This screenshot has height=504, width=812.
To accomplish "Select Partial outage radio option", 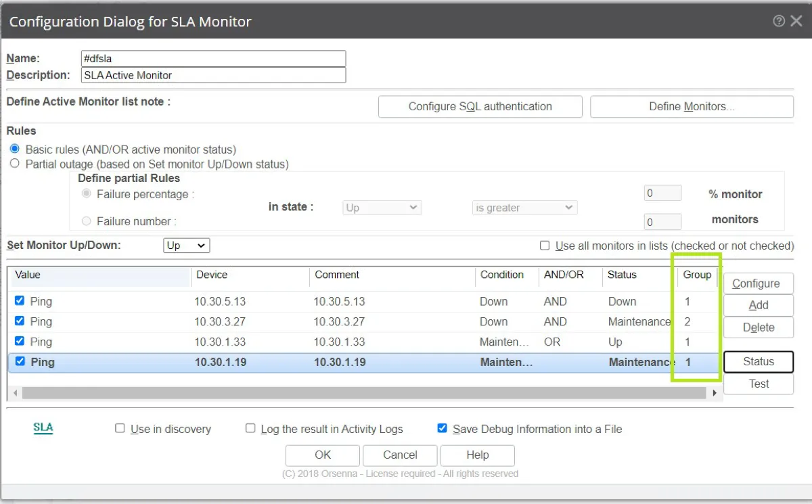I will (x=15, y=164).
